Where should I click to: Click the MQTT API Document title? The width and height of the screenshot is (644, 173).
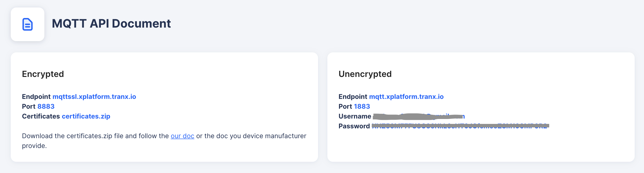pos(111,24)
